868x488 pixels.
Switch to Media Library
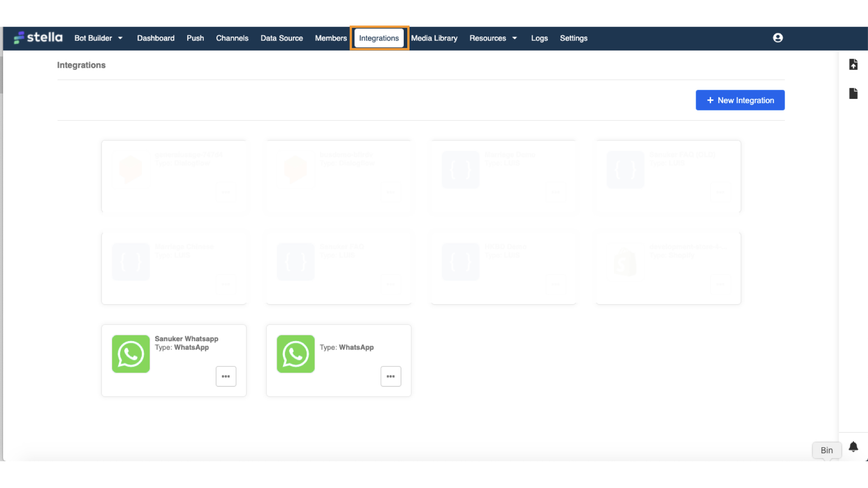434,38
